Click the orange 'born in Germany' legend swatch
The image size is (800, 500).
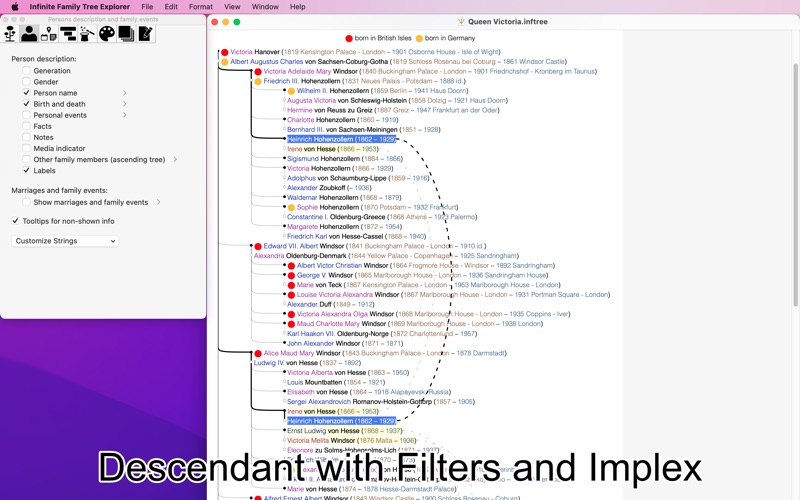[x=419, y=38]
